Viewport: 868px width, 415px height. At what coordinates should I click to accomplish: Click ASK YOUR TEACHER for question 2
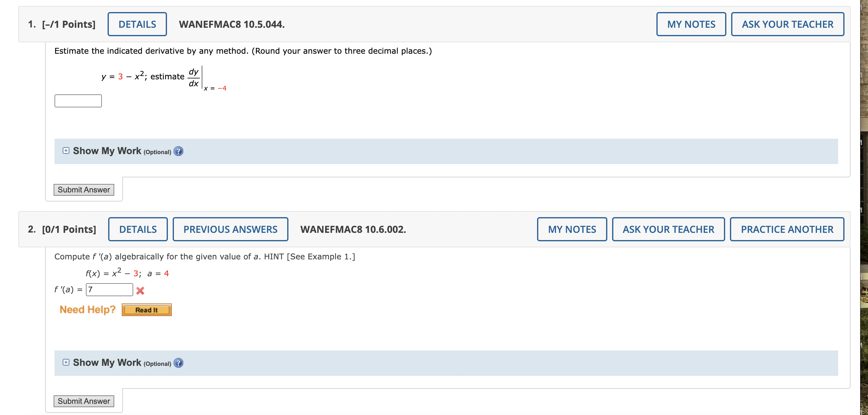(x=668, y=229)
